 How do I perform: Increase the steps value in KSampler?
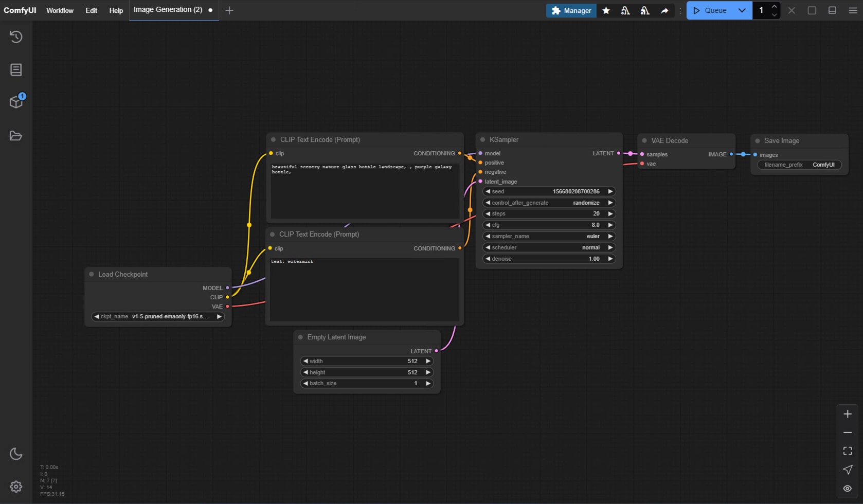tap(610, 213)
